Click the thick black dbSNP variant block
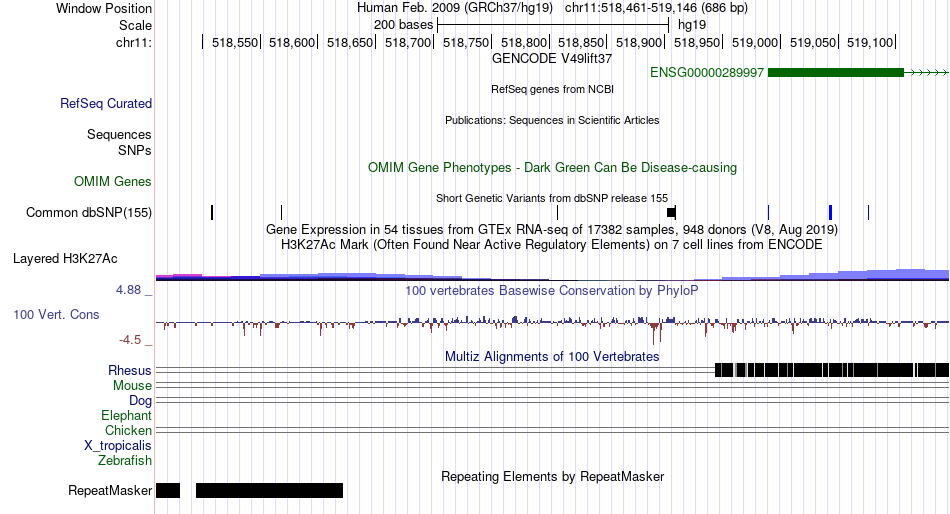This screenshot has height=514, width=950. tap(671, 212)
